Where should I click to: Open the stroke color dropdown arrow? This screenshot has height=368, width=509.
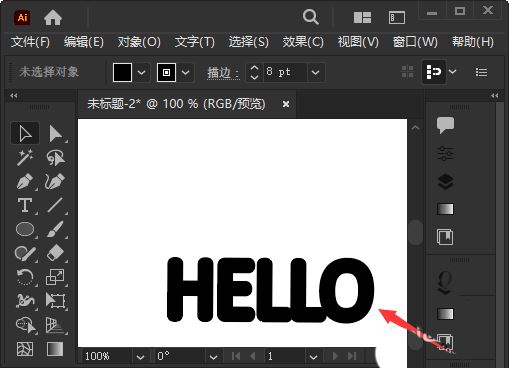point(185,72)
